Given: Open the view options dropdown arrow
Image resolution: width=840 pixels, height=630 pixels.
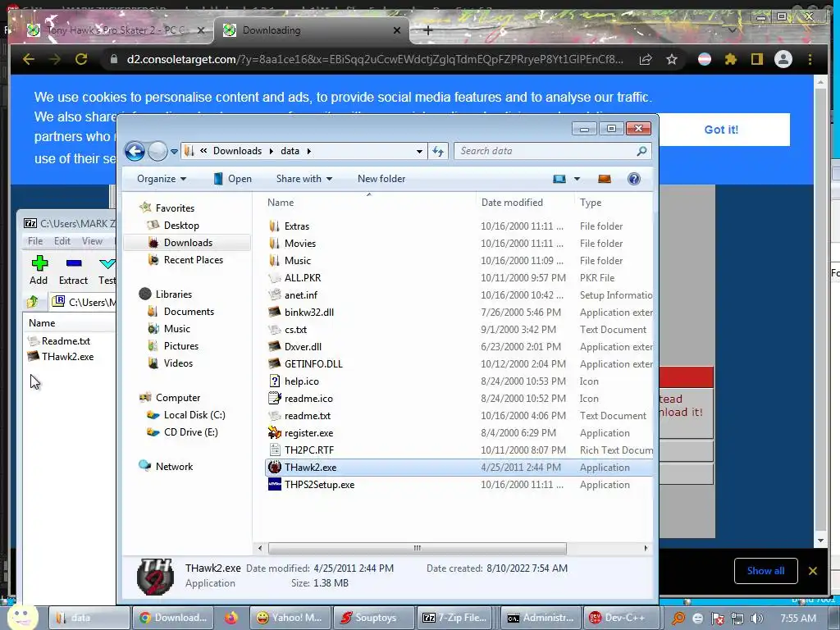Looking at the screenshot, I should 577,179.
